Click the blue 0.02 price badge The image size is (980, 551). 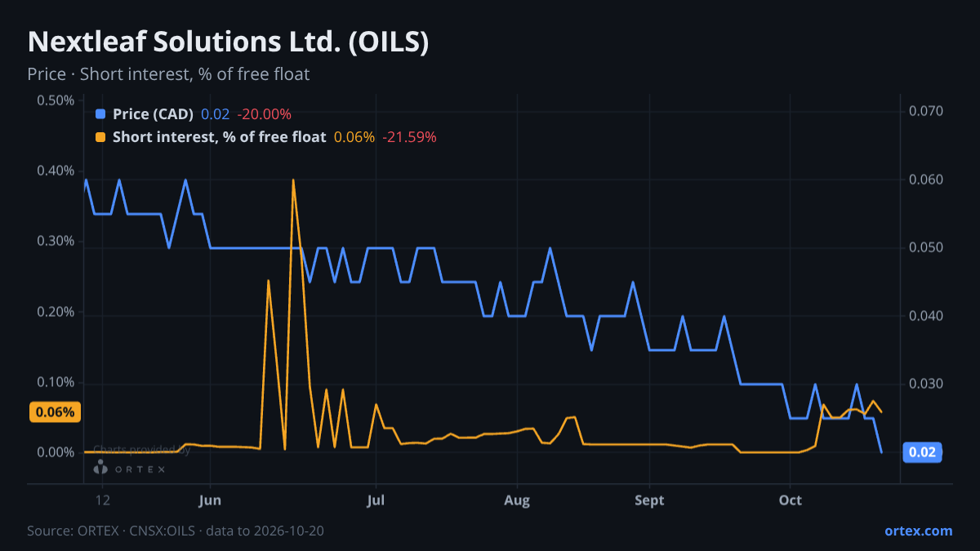pos(922,452)
